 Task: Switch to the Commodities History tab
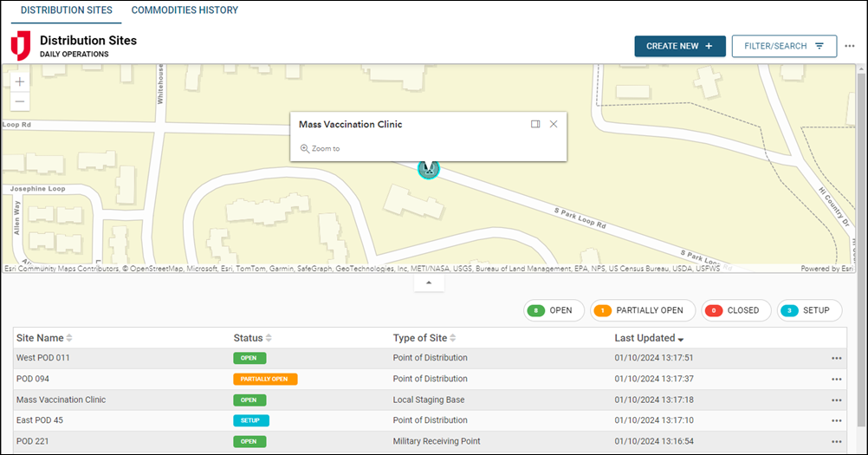pyautogui.click(x=185, y=10)
